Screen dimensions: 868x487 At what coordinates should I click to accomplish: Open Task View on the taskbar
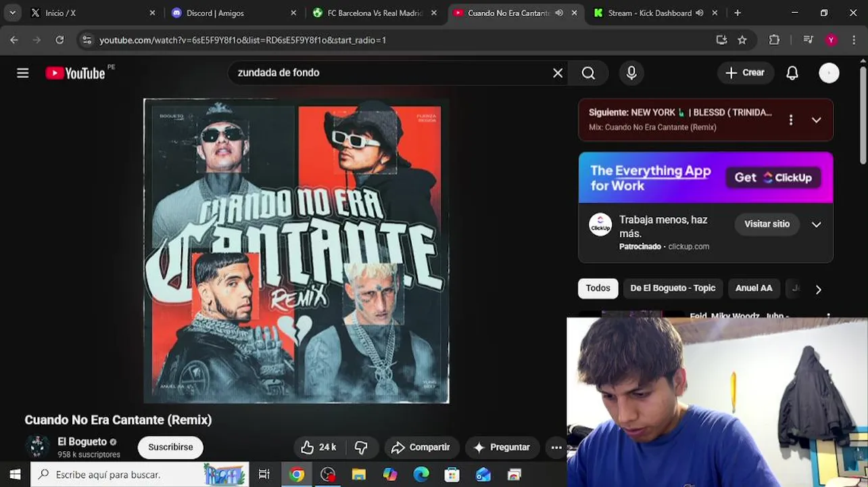point(264,474)
